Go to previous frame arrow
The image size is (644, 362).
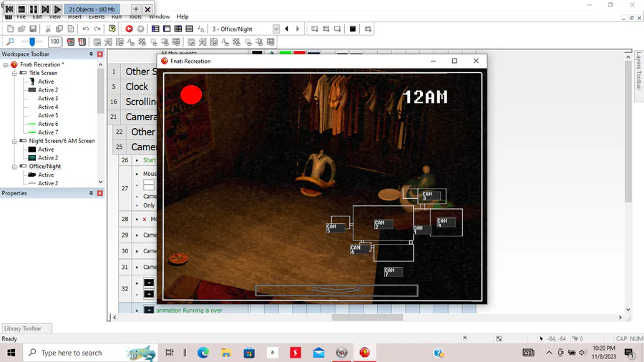click(x=287, y=29)
